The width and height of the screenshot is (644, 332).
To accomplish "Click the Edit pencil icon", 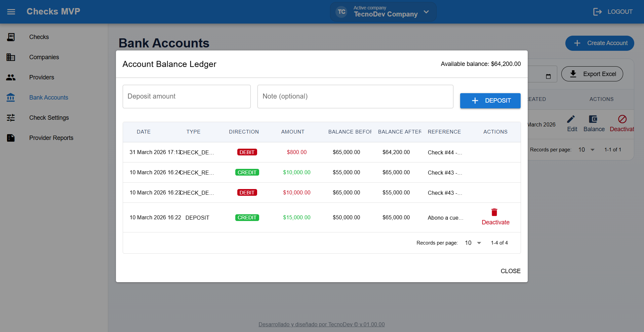I will coord(571,119).
